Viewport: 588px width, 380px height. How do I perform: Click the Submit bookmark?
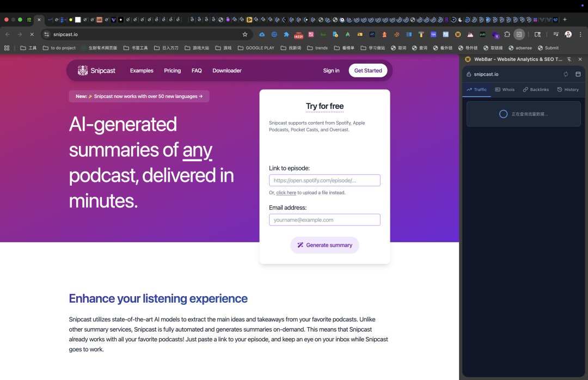click(548, 48)
